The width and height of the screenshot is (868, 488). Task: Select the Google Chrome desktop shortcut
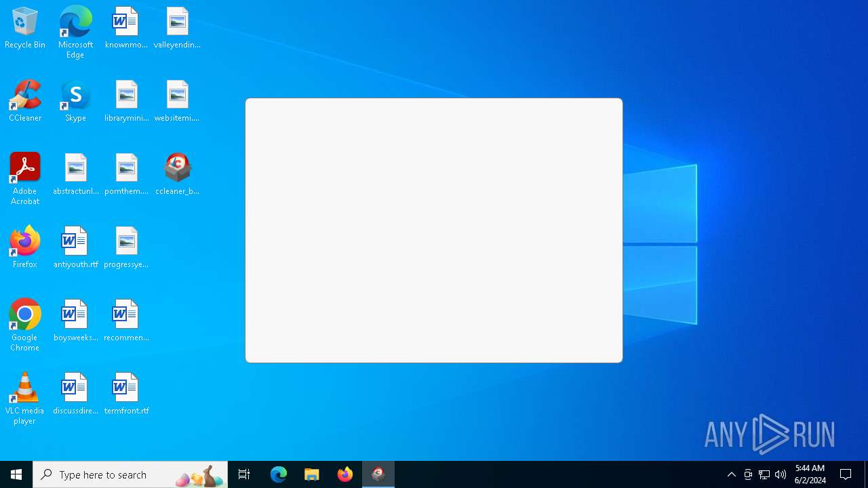point(25,325)
